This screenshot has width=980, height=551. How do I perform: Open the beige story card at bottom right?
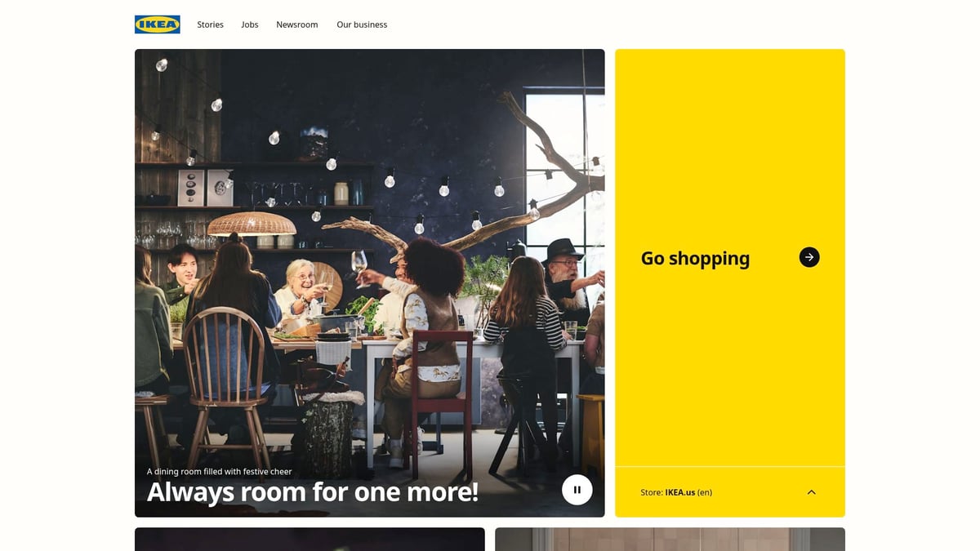click(x=670, y=539)
